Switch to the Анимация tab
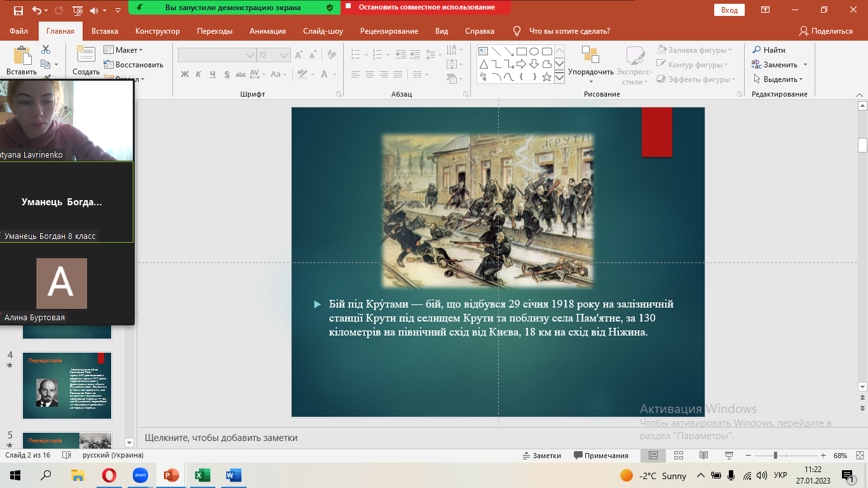 pos(268,31)
